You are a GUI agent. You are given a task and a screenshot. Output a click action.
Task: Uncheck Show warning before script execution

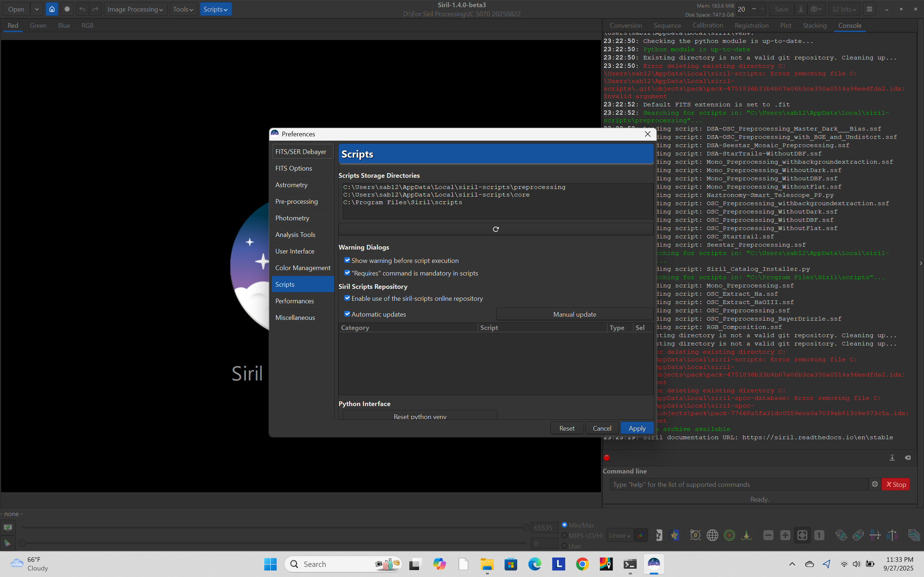(x=347, y=260)
